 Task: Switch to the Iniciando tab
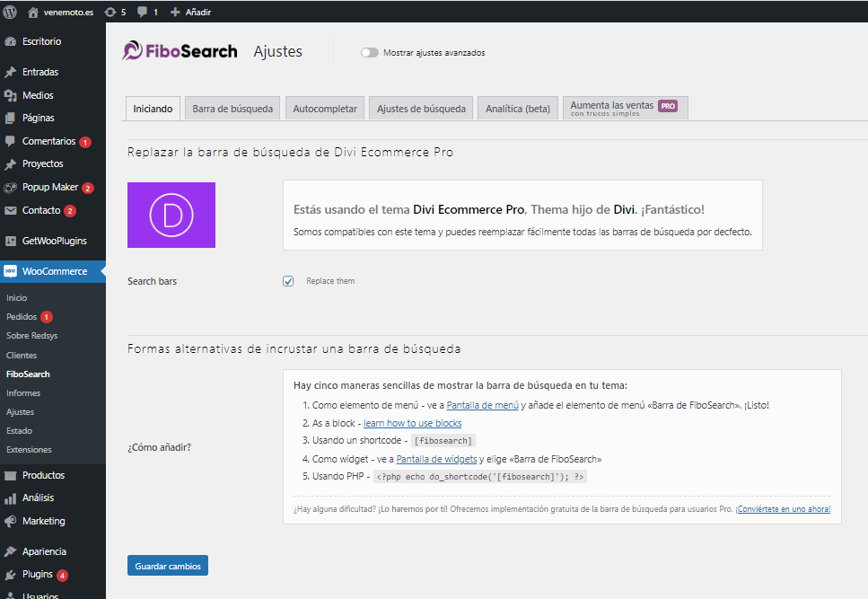153,109
